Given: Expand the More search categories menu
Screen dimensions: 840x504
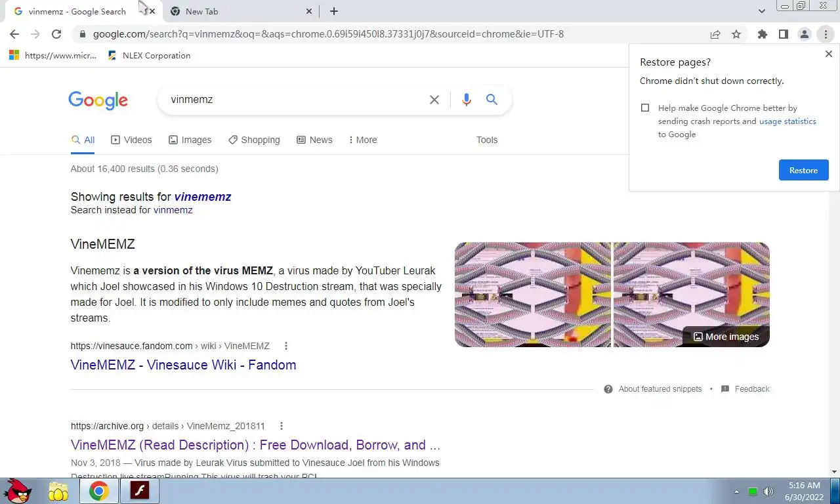Looking at the screenshot, I should click(363, 140).
